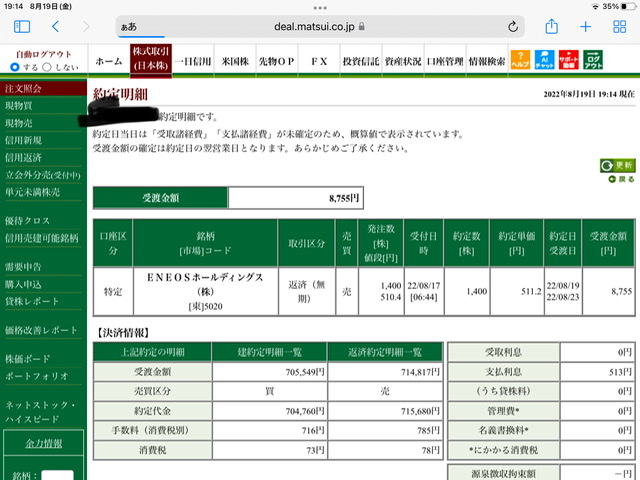This screenshot has width=640, height=480.
Task: Click 建約定明細一覧 column header
Action: pos(270,352)
